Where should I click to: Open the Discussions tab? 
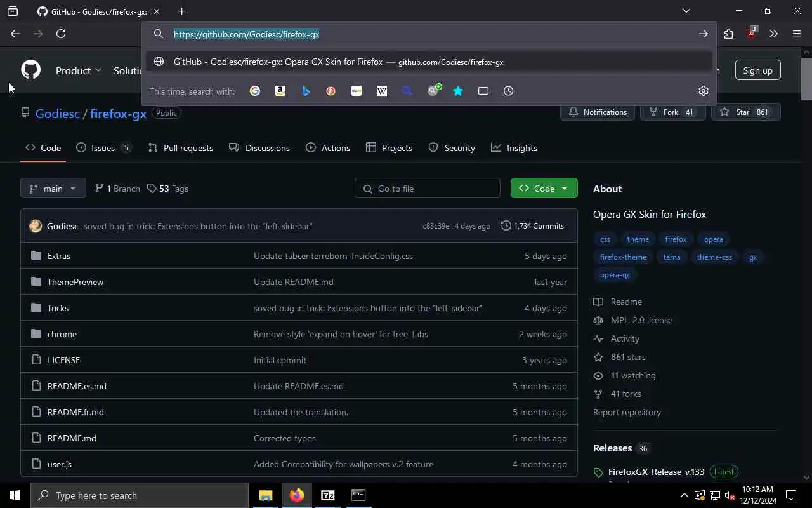[259, 148]
